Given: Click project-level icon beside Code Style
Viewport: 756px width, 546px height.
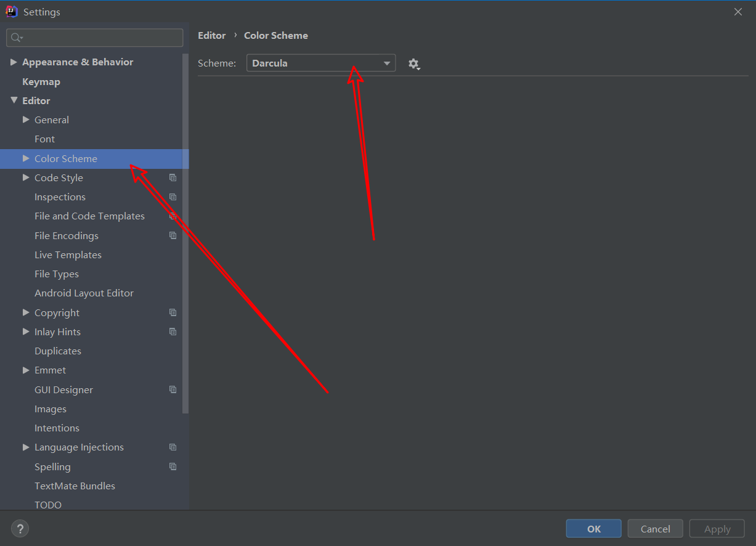Looking at the screenshot, I should pos(173,177).
